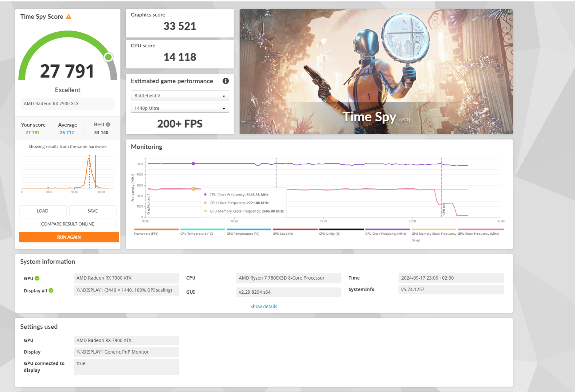The width and height of the screenshot is (575, 392).
Task: Open the 1440p Ultra resolution dropdown
Action: coord(180,108)
